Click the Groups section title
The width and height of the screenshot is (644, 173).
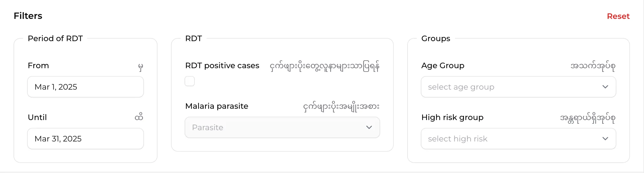tap(435, 39)
